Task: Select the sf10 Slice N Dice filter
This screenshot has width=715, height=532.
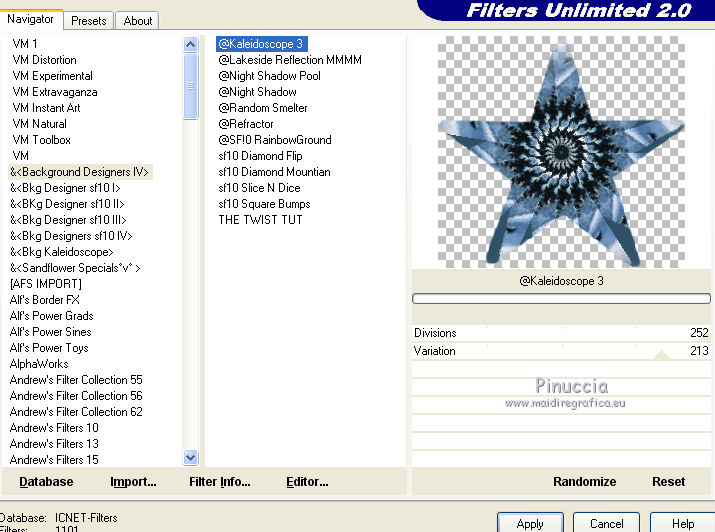Action: click(x=259, y=187)
